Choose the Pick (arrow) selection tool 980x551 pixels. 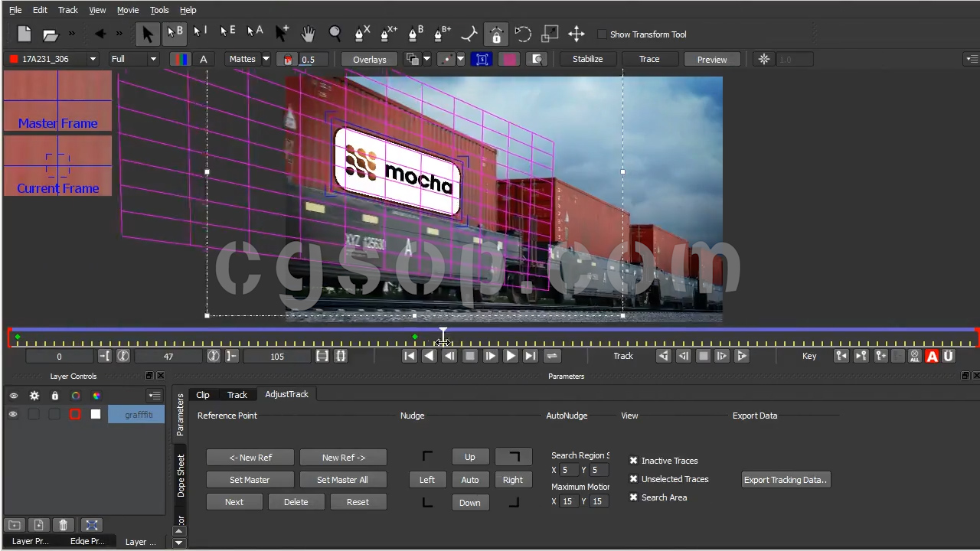(x=148, y=34)
